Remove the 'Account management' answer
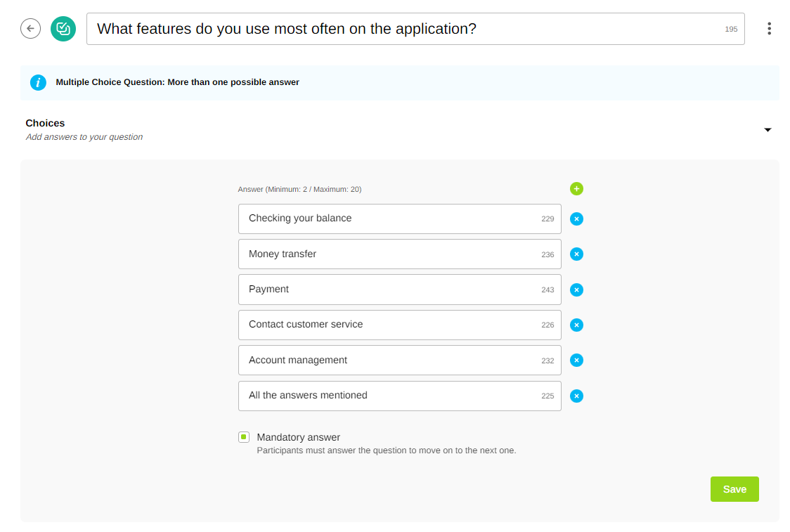790x532 pixels. [576, 360]
